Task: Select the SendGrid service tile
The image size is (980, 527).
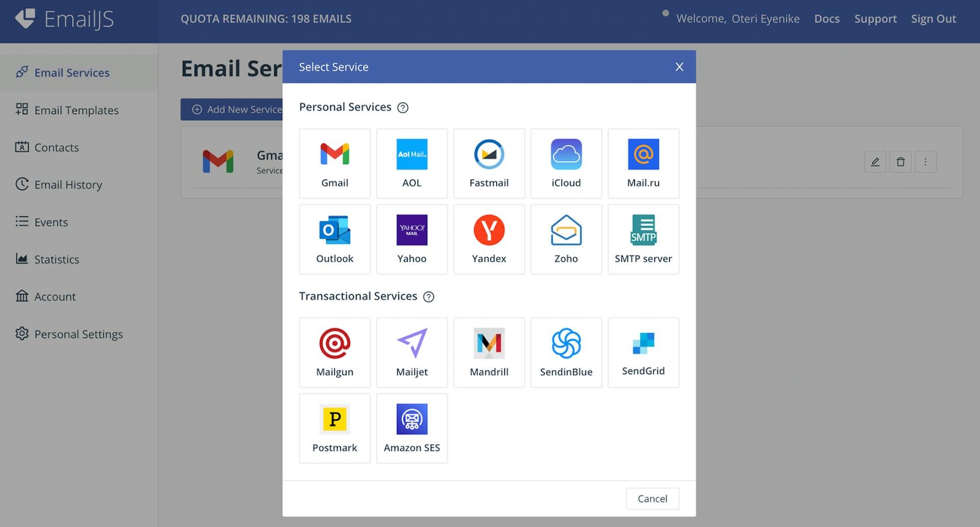Action: [643, 353]
